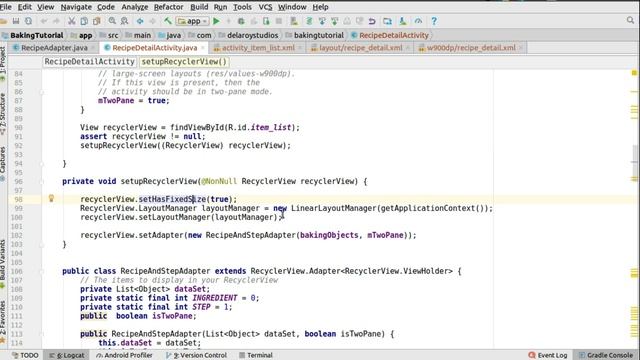The height and width of the screenshot is (360, 640).
Task: Open the Analyze menu
Action: pyautogui.click(x=135, y=7)
